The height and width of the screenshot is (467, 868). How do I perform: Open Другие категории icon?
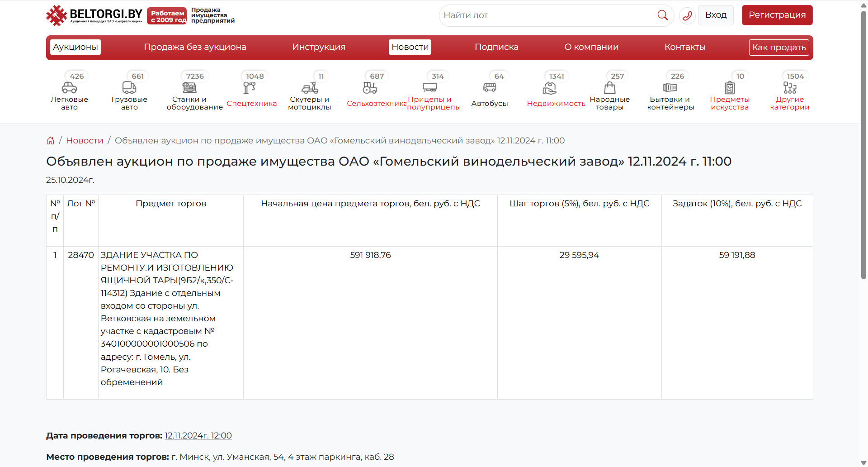click(790, 87)
